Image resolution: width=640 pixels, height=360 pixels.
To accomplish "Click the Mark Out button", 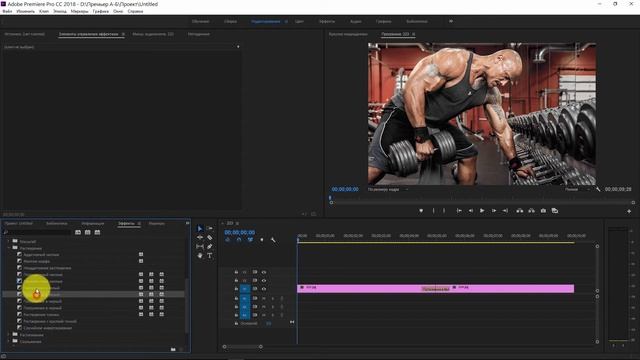I will (444, 211).
